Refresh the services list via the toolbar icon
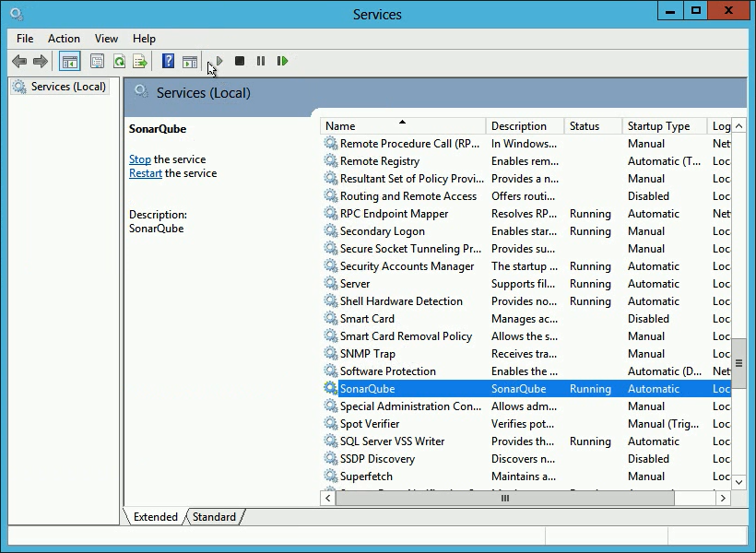The height and width of the screenshot is (553, 756). tap(119, 61)
